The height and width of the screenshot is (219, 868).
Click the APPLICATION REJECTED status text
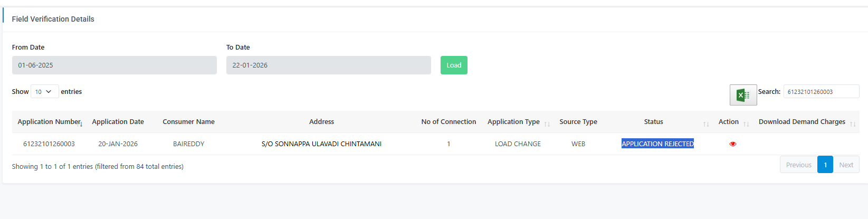pyautogui.click(x=657, y=144)
